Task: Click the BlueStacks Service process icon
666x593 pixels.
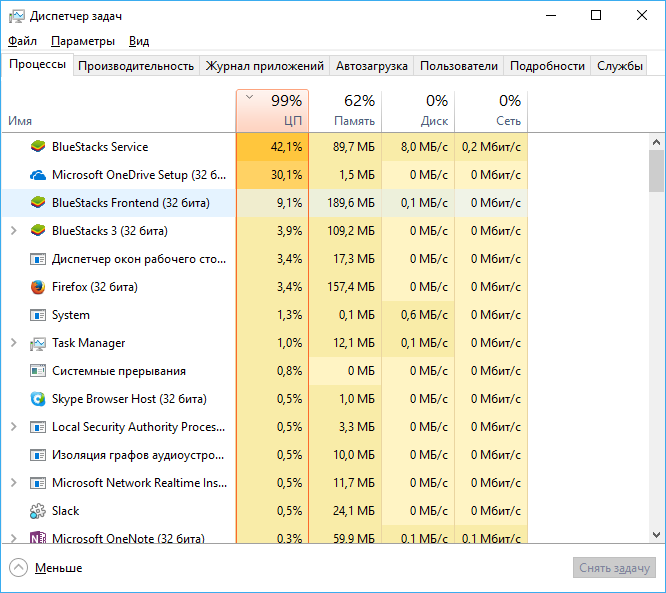Action: 38,147
